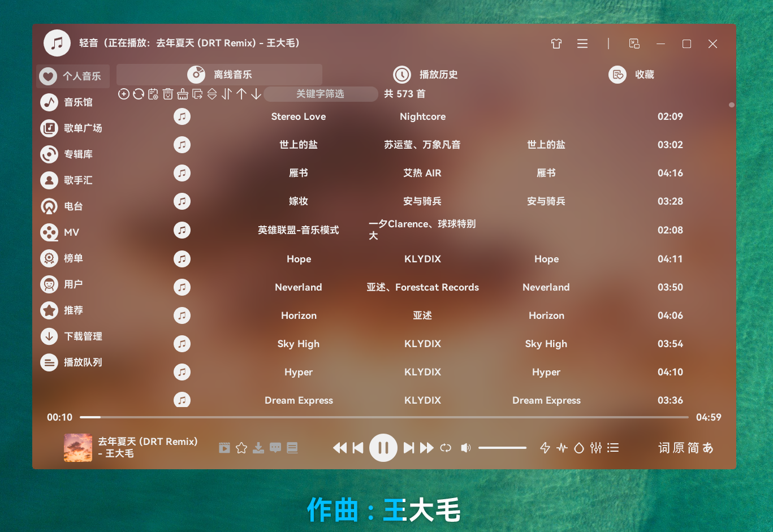Click the song list scrollbar thumb
The image size is (773, 532).
click(x=732, y=105)
